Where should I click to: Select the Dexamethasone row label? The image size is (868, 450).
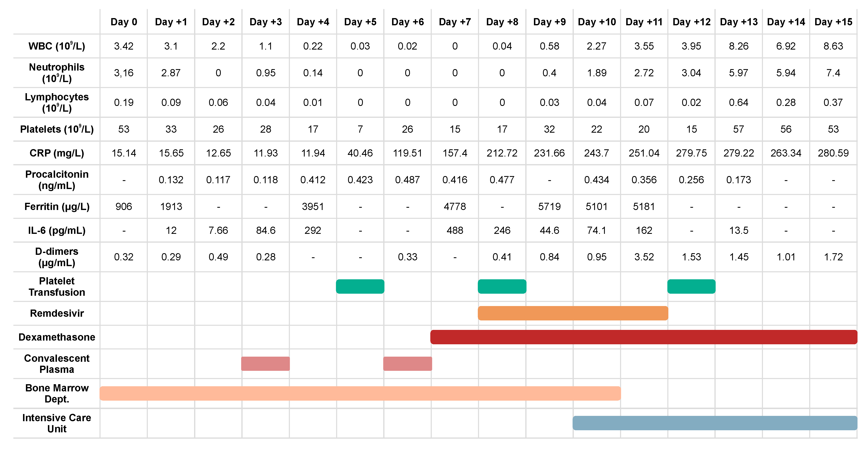(57, 337)
